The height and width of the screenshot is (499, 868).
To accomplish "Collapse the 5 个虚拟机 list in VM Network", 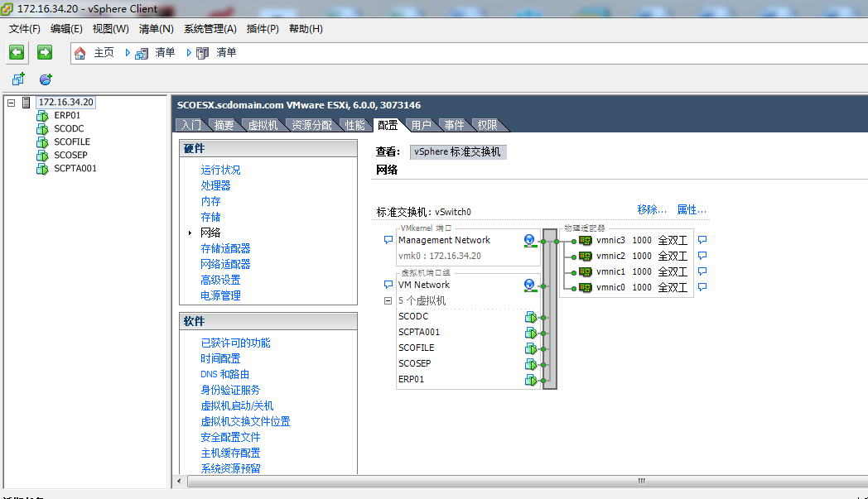I will pos(388,301).
